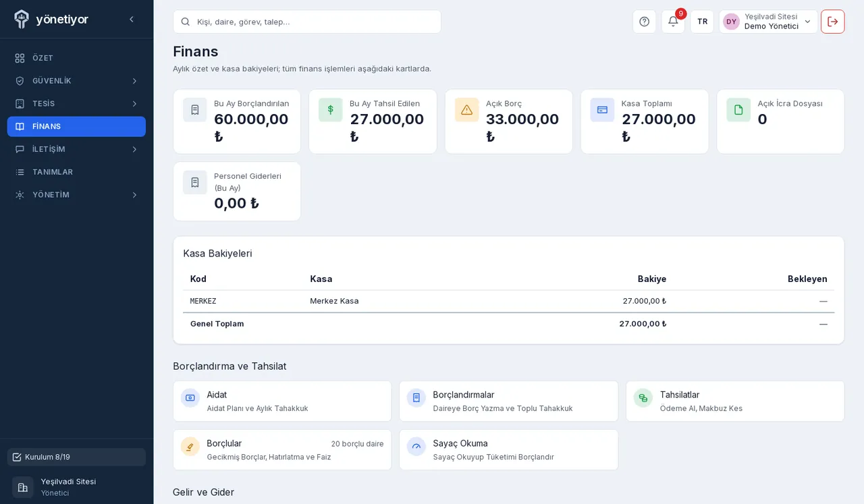The width and height of the screenshot is (864, 504).
Task: Open Aidat Planı ve Aylık Tahakkuk tile
Action: tap(282, 401)
